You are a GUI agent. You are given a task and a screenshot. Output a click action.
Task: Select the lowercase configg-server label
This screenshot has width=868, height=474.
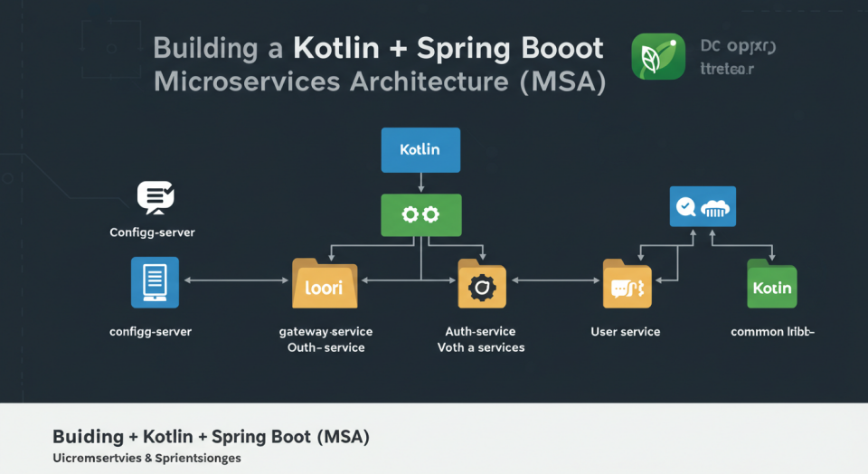click(x=151, y=332)
